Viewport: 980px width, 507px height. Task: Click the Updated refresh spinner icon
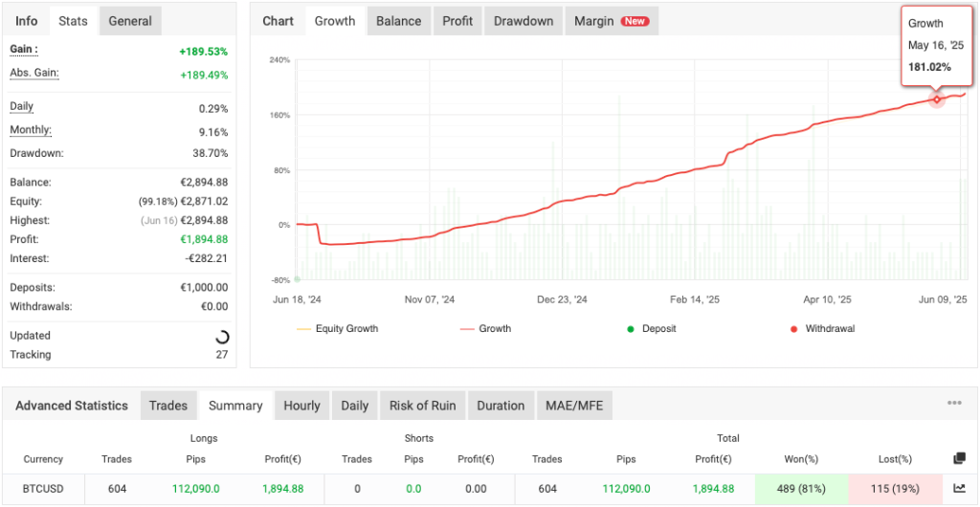click(x=222, y=337)
